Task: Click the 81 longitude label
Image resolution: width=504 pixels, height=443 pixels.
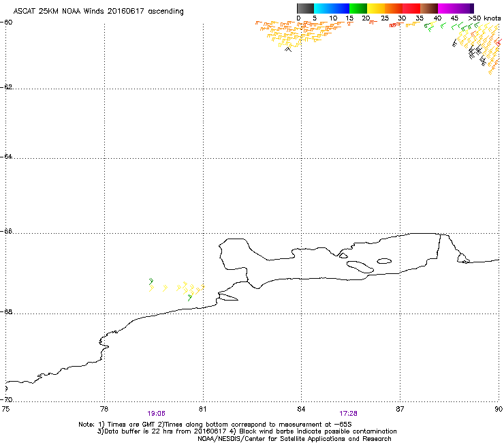Action: tap(202, 409)
